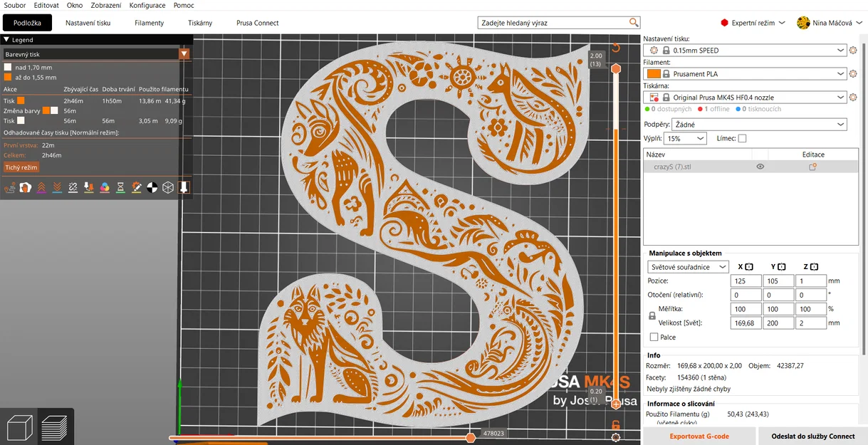868x445 pixels.
Task: Hide crazyS (7).stl with its eye toggle
Action: (x=760, y=166)
